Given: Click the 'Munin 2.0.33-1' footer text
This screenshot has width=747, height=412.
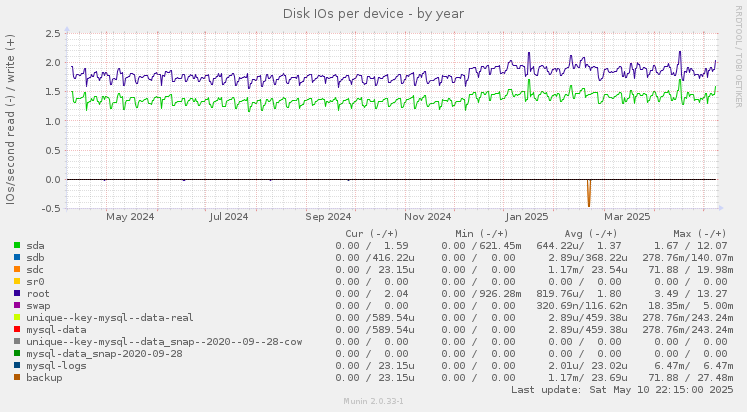Looking at the screenshot, I should [x=374, y=402].
